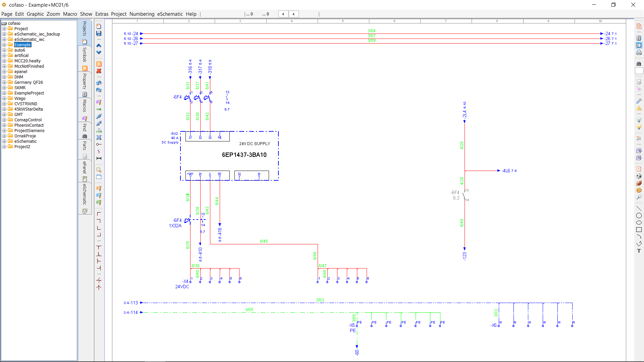The image size is (644, 362).
Task: Click the undo arrow icon
Action: [x=99, y=83]
